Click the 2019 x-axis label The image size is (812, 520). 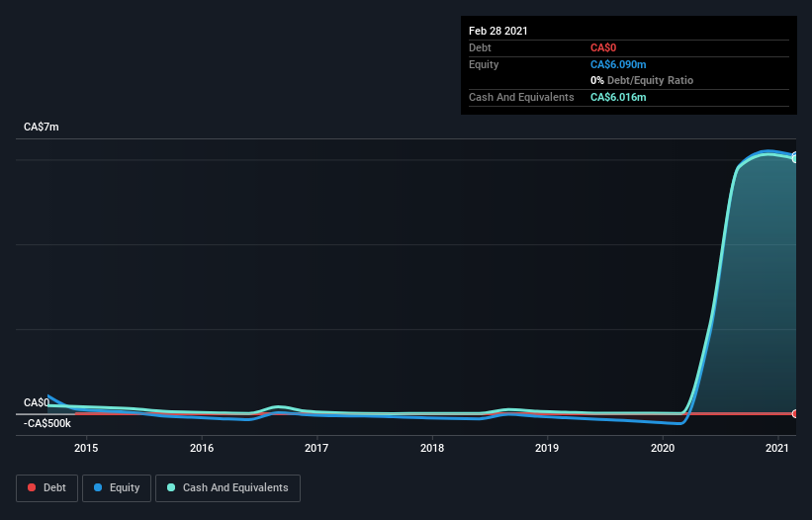(x=547, y=448)
